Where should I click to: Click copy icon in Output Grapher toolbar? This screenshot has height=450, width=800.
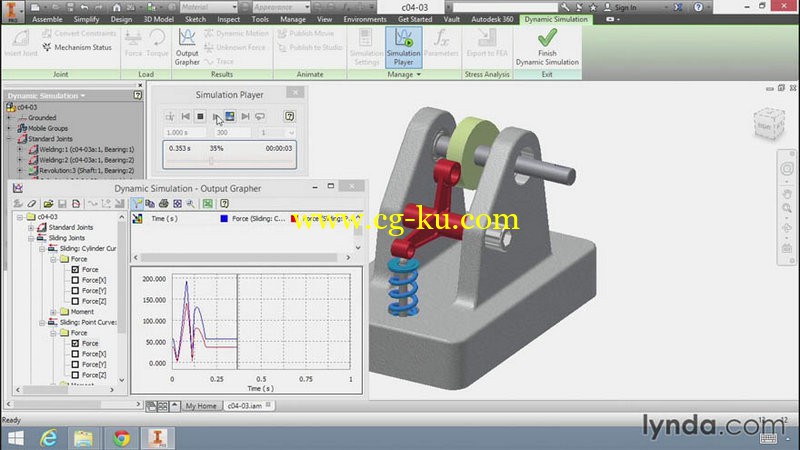point(150,204)
